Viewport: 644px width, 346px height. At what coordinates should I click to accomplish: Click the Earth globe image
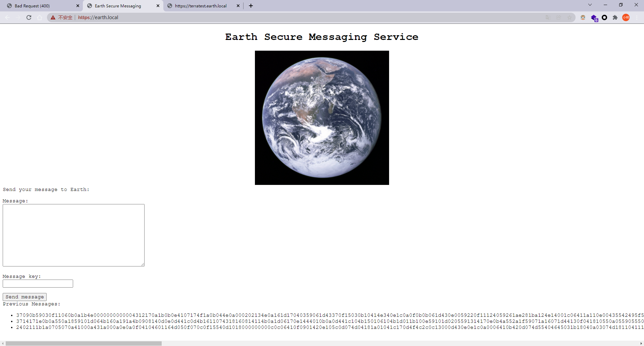click(x=322, y=118)
